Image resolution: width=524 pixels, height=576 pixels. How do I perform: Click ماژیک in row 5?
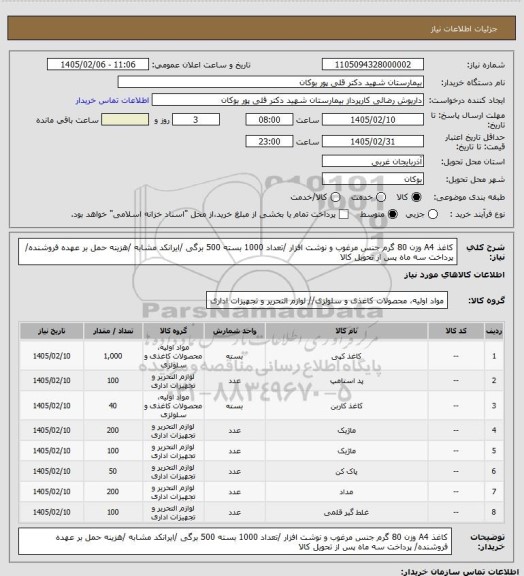pyautogui.click(x=346, y=451)
